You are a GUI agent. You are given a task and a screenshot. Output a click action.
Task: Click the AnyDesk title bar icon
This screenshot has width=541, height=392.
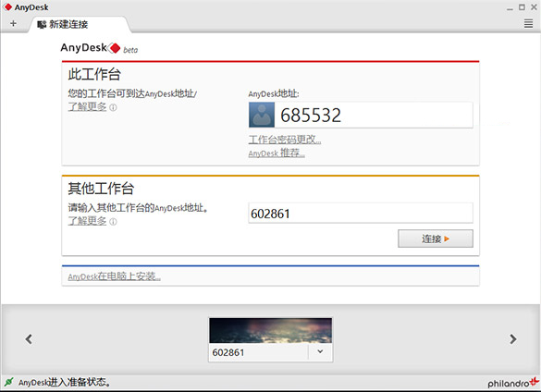pyautogui.click(x=7, y=6)
